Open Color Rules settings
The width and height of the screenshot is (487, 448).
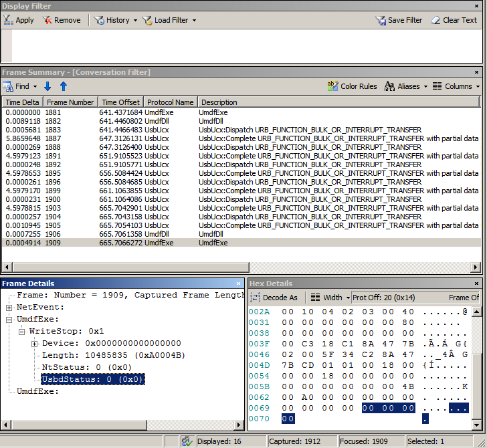tap(352, 86)
